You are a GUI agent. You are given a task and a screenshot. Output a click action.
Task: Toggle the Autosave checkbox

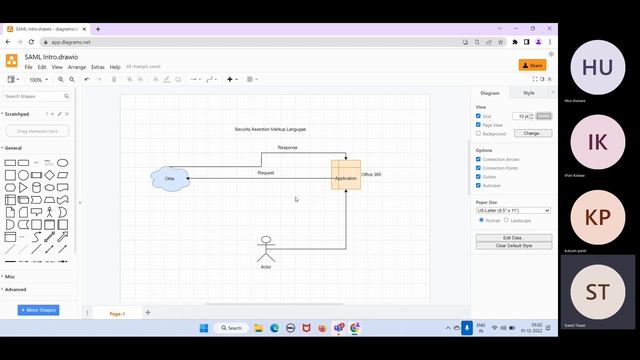(x=478, y=185)
